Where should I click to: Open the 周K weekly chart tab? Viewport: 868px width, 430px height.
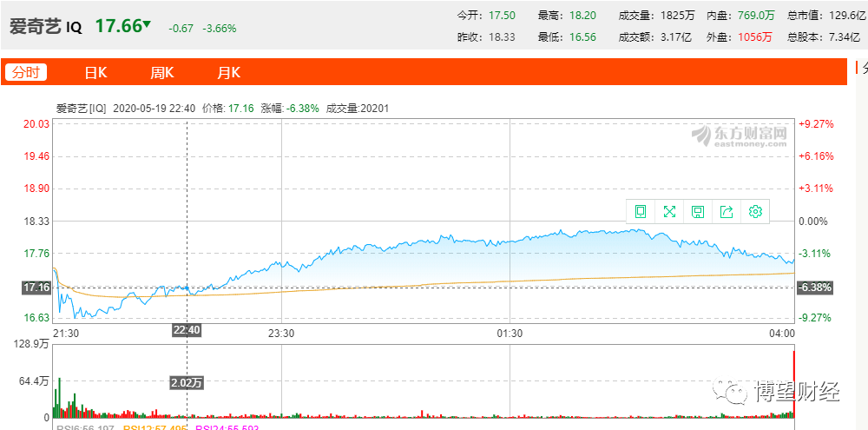(x=161, y=73)
